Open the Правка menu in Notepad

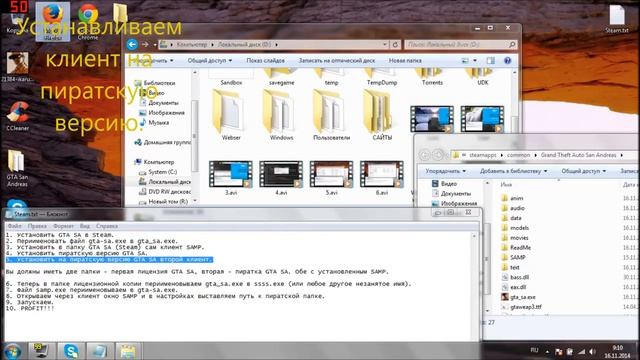37,226
